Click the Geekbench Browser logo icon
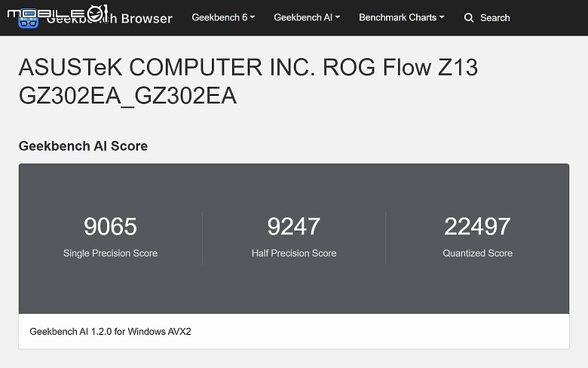 click(28, 19)
